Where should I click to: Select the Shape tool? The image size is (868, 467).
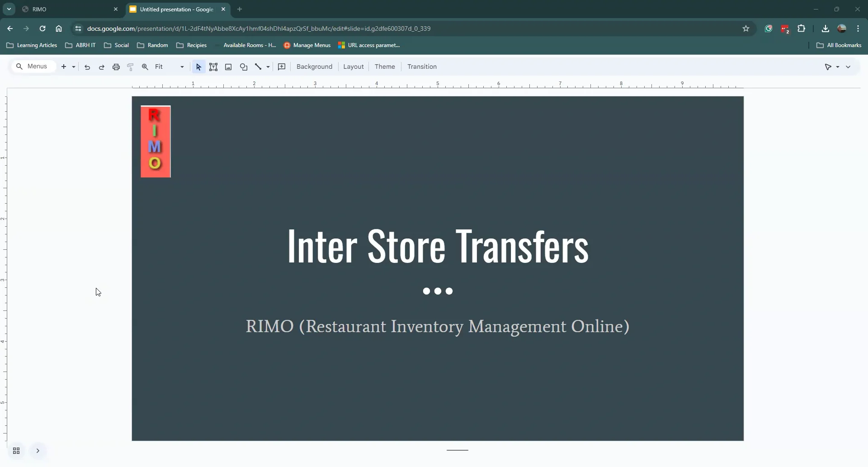coord(244,67)
